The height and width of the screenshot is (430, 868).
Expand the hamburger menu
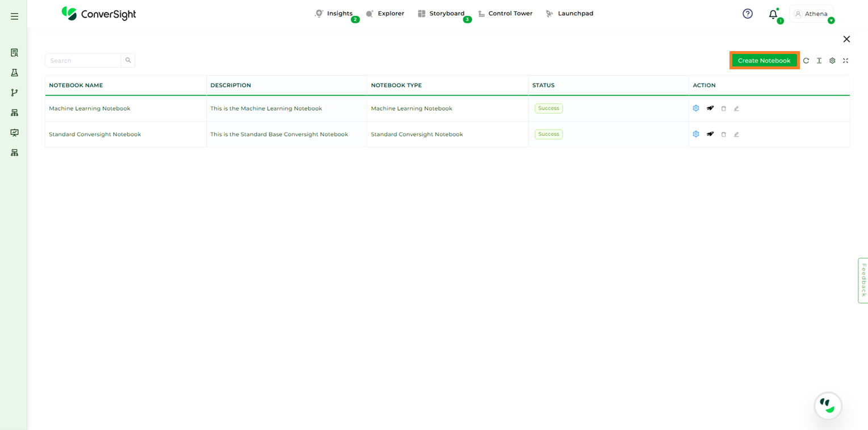point(15,16)
